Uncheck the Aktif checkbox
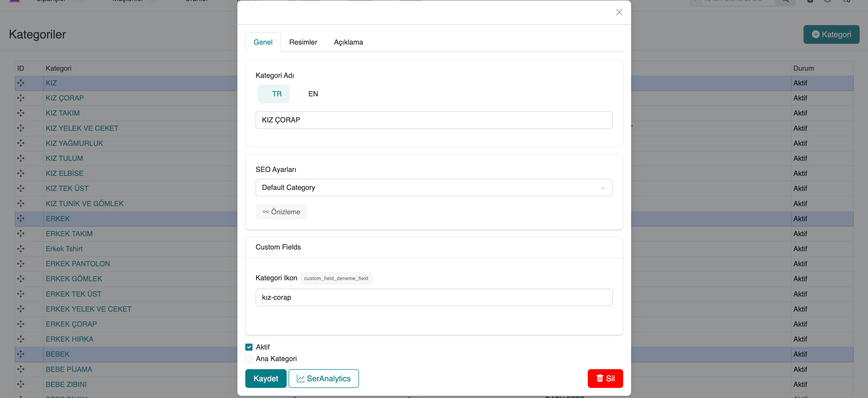The image size is (868, 398). pos(249,347)
